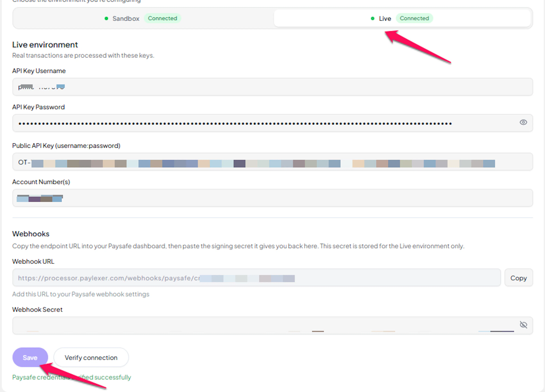Select the Live environment tab
545x392 pixels.
click(x=402, y=18)
